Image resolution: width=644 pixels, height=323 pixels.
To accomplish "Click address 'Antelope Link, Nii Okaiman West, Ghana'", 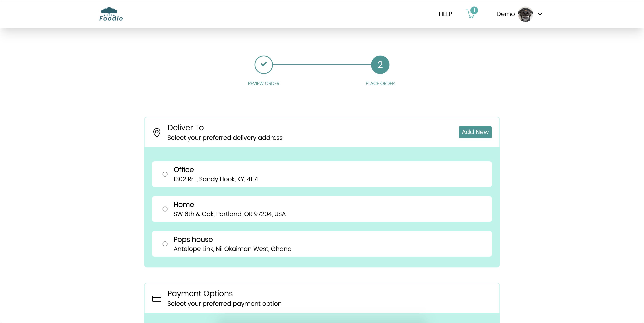I will (232, 249).
